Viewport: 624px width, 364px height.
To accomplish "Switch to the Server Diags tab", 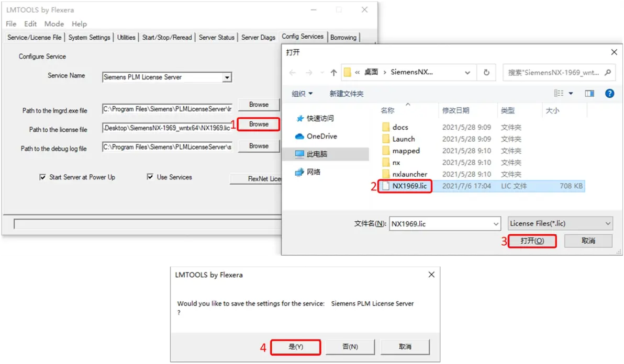I will point(258,37).
